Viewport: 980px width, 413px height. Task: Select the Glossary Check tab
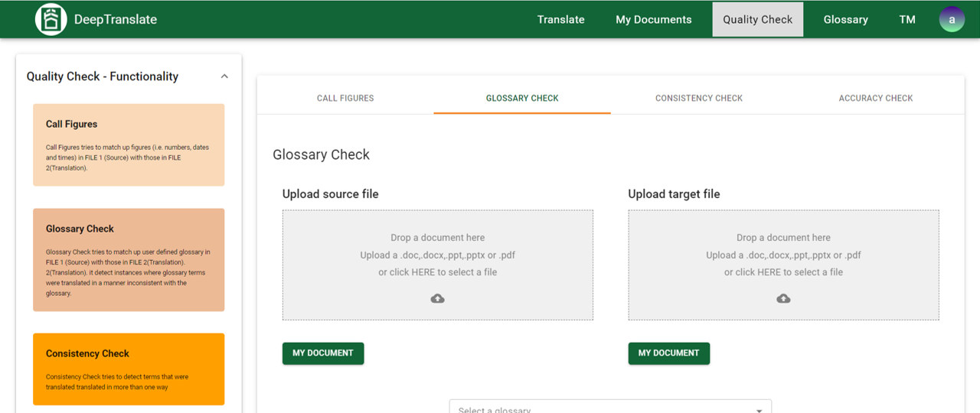522,98
